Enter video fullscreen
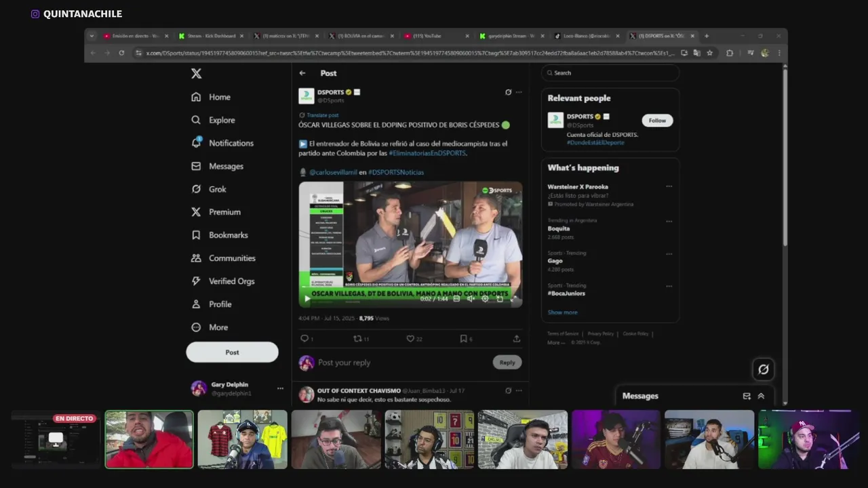The image size is (868, 488). click(x=513, y=298)
